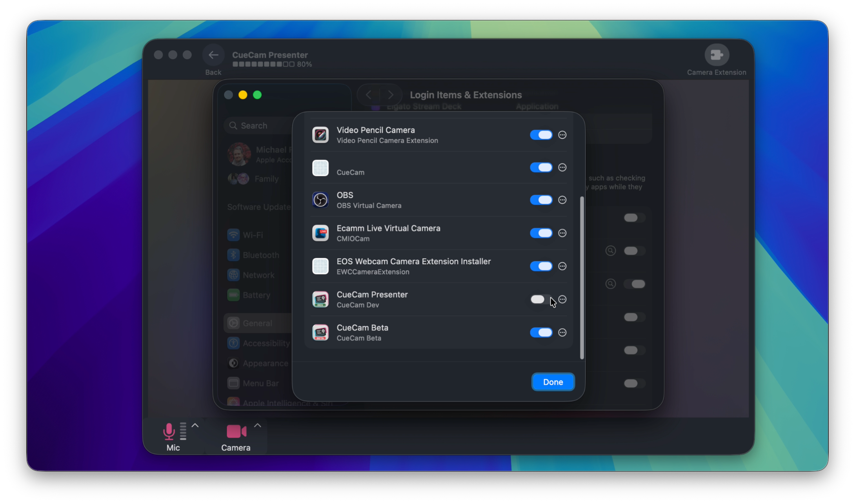Click the back arrow icon in CueCam Presenter

(213, 55)
